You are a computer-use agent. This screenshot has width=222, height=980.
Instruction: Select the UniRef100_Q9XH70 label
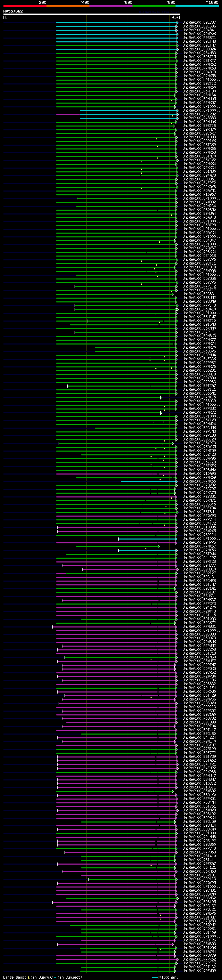199,130
